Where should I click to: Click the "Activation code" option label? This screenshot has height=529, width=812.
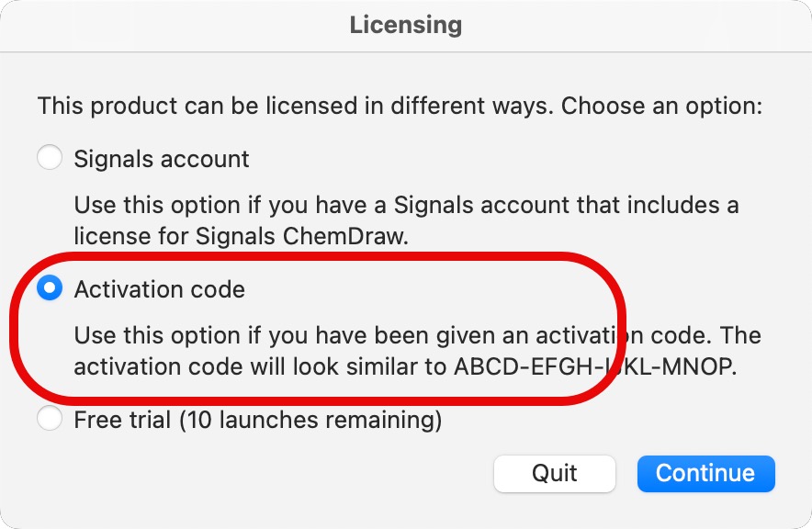point(160,290)
